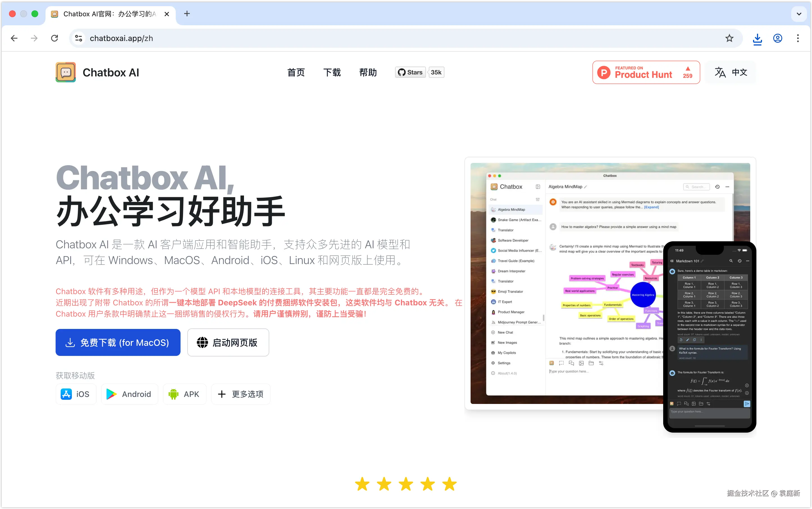Open the 帮助 menu item
The image size is (812, 509).
[x=368, y=72]
